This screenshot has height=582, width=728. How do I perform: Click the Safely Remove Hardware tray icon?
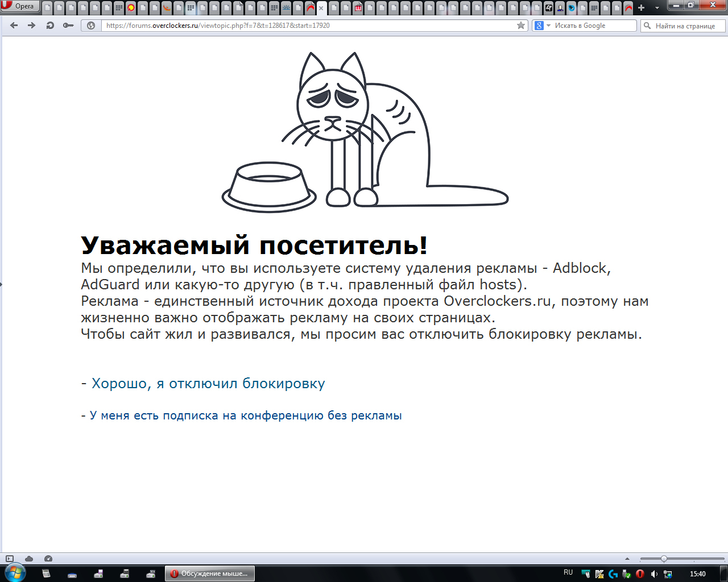(x=626, y=574)
